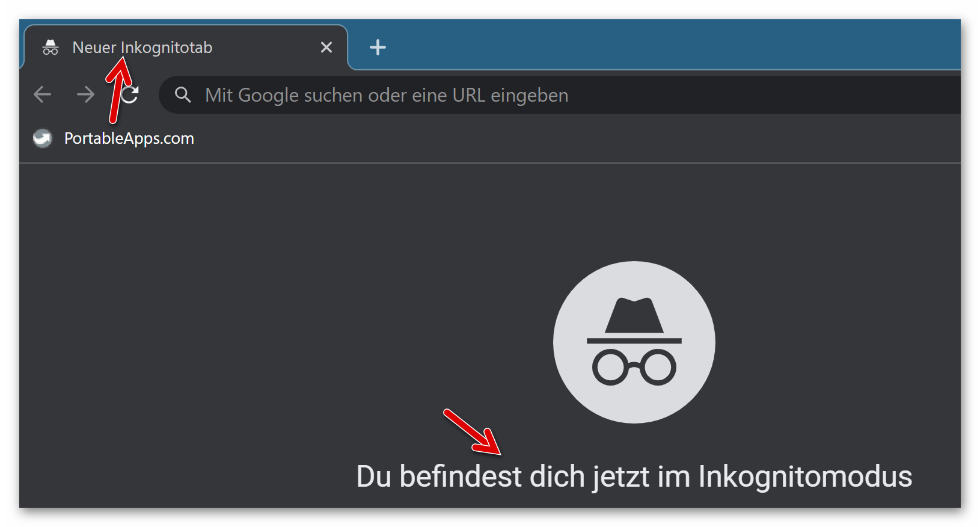Open a new tab with the plus button
980x527 pixels.
click(x=378, y=48)
